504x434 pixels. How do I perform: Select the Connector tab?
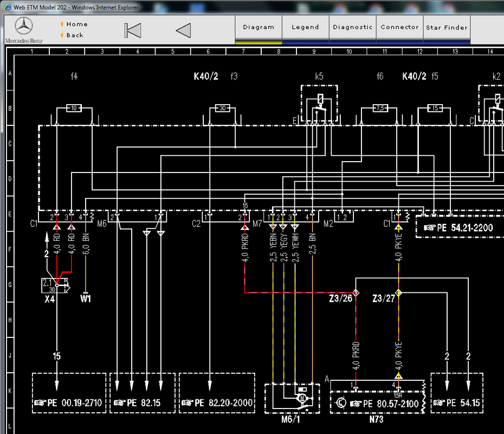(x=399, y=28)
